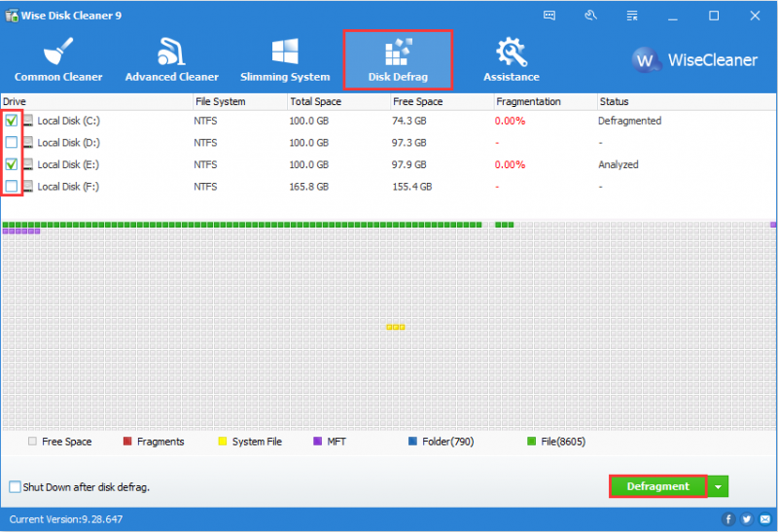Select the Local Disk (E:) row label
This screenshot has height=532, width=778.
click(68, 164)
